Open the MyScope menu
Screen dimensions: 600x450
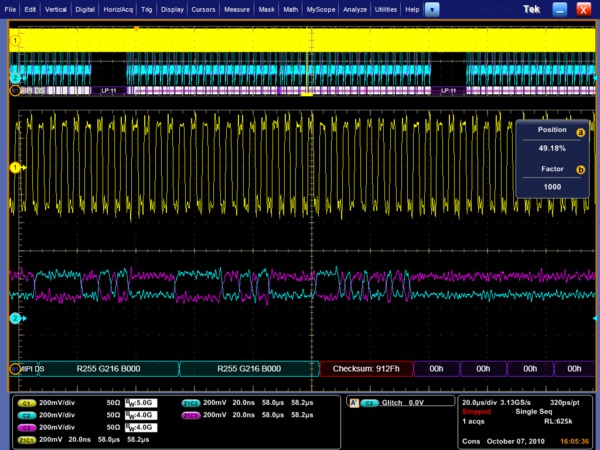click(x=321, y=10)
